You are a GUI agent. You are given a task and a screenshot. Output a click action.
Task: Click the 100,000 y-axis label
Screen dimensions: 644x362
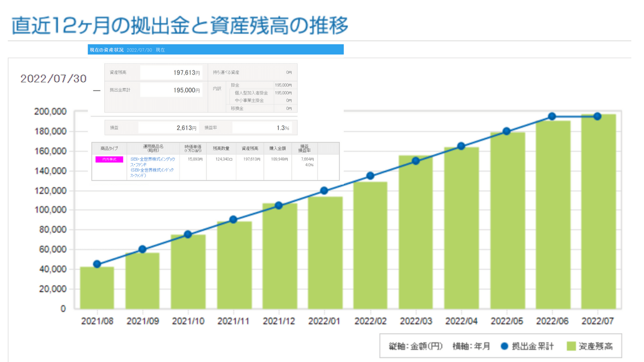click(50, 210)
